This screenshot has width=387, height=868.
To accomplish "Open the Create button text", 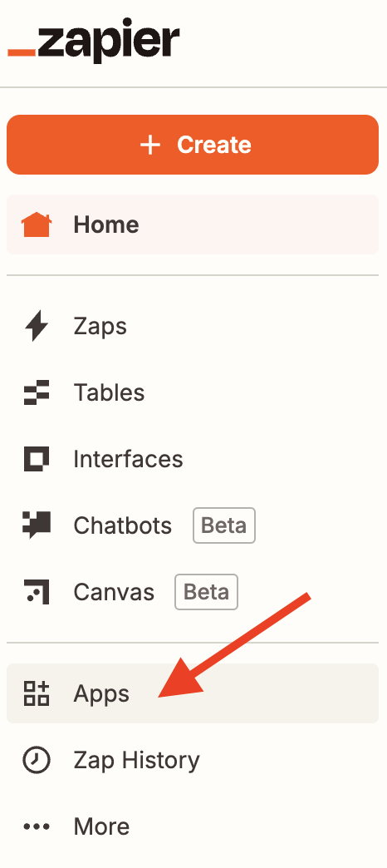I will (x=214, y=145).
